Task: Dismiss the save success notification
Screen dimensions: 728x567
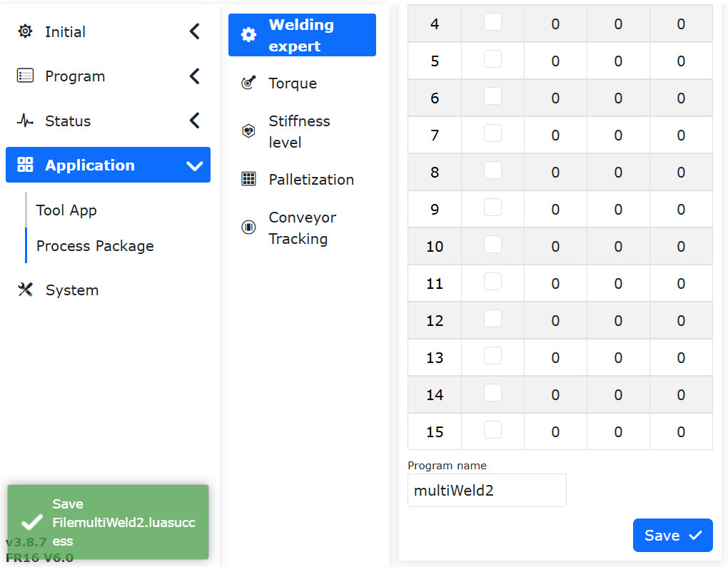Action: (108, 522)
